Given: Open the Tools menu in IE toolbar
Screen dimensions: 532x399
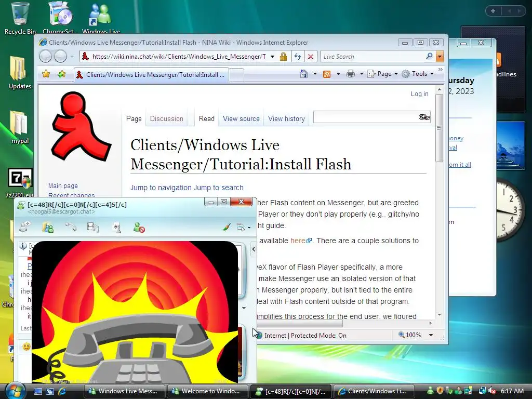Looking at the screenshot, I should point(418,74).
